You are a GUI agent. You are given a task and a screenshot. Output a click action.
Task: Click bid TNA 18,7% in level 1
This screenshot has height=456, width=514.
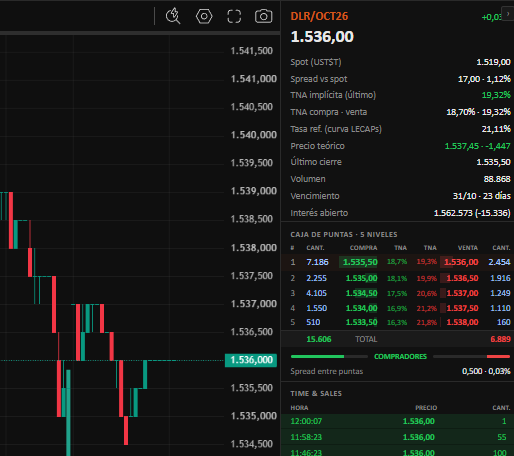397,262
